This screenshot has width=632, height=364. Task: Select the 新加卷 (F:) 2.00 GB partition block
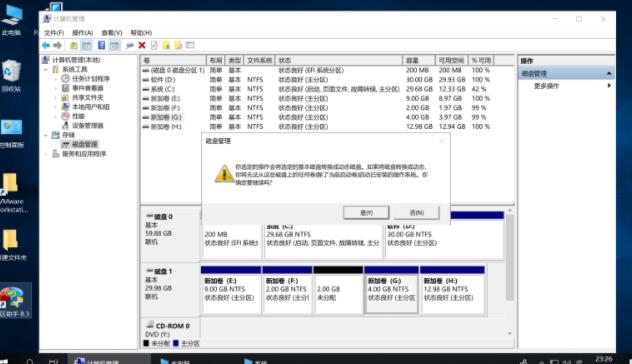[287, 290]
